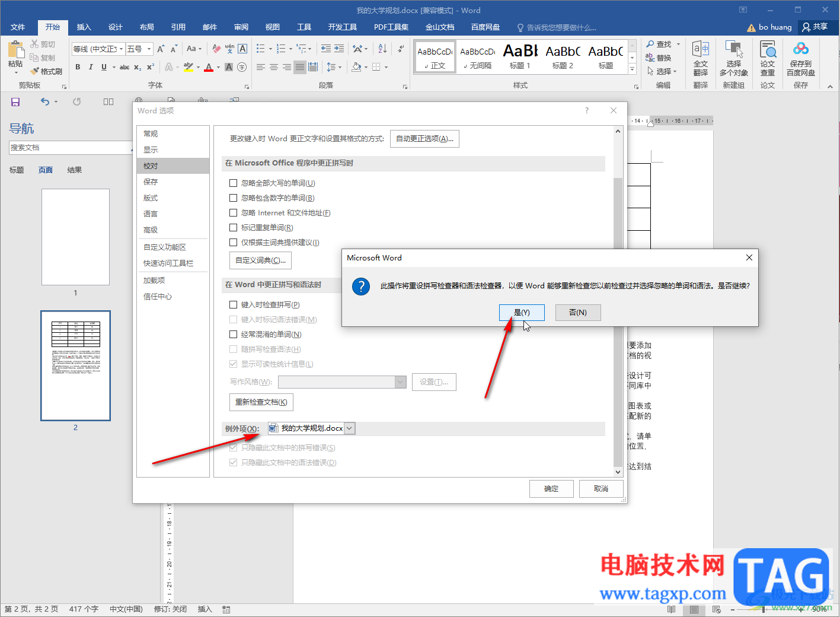Check 忽略包含数字的单词 checkbox
840x617 pixels.
pos(234,198)
